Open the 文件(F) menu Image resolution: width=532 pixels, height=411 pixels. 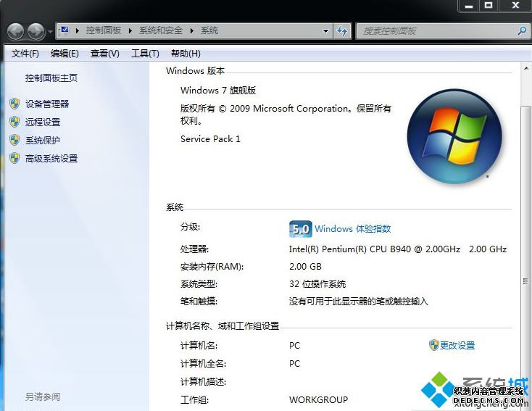pos(25,54)
